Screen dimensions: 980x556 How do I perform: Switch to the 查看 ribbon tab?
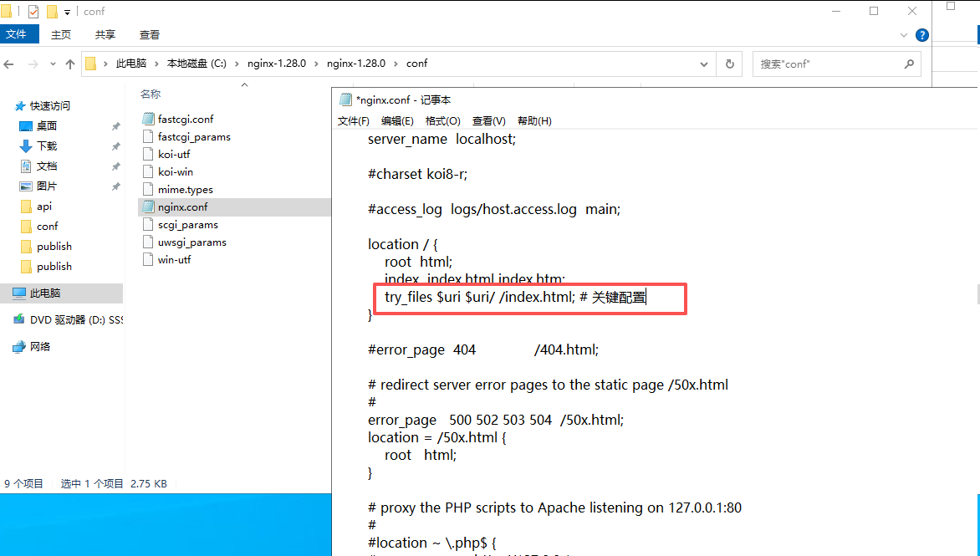tap(150, 34)
